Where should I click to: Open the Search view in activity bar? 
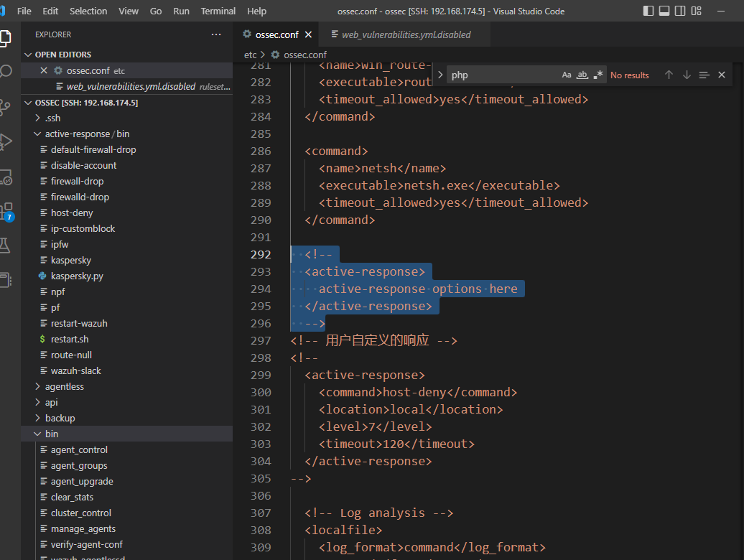(x=5, y=71)
